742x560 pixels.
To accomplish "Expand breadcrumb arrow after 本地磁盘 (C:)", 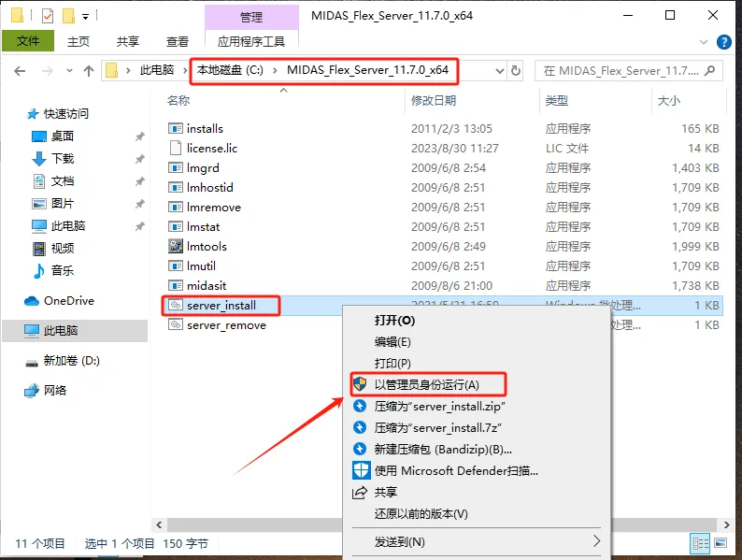I will (x=275, y=70).
